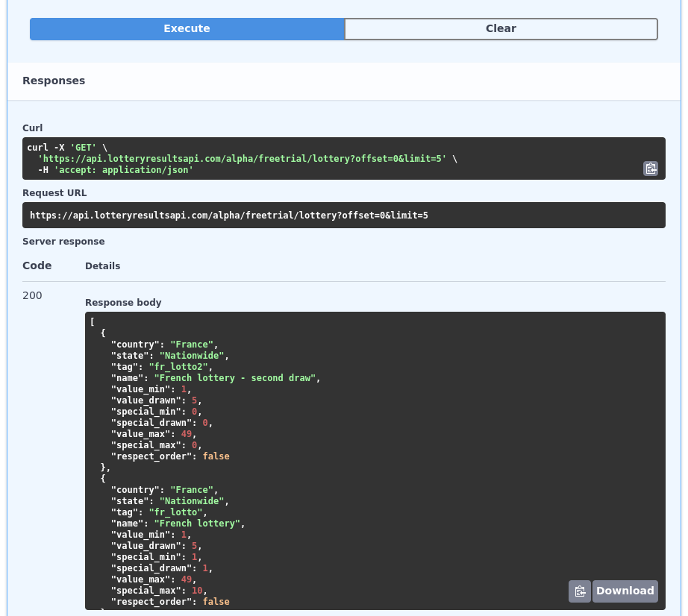The width and height of the screenshot is (688, 616).
Task: Click the Curl section label
Action: [x=33, y=128]
